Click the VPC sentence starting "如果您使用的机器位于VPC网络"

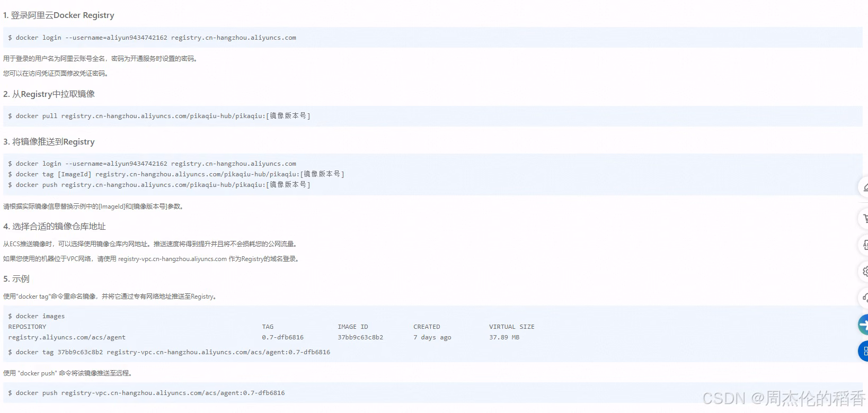pos(152,259)
